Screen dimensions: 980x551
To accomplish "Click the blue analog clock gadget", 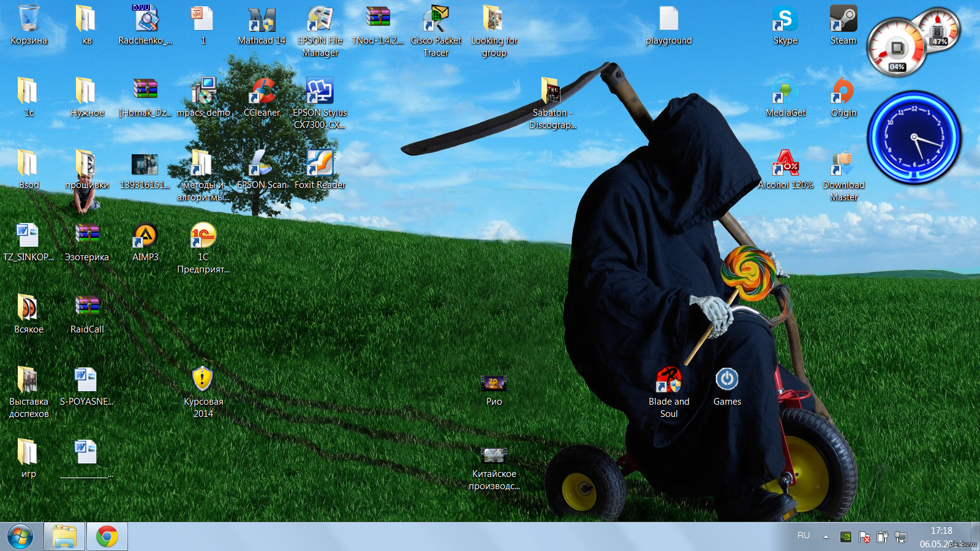I will (914, 138).
